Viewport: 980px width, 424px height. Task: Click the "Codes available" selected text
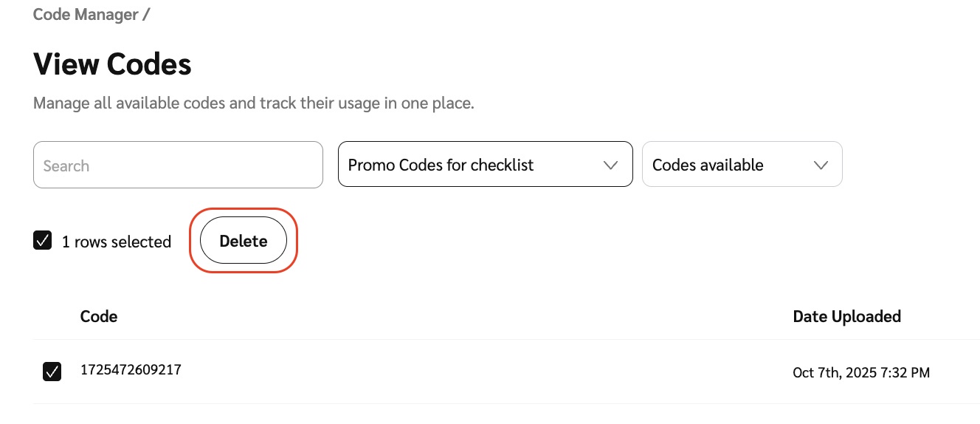[x=708, y=165]
